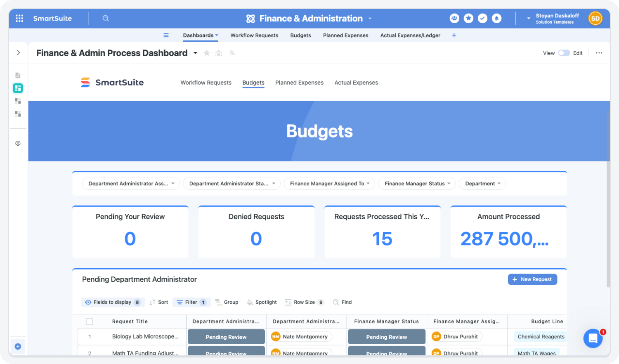The height and width of the screenshot is (364, 619).
Task: Switch to Planned Expenses top tab
Action: pos(346,35)
